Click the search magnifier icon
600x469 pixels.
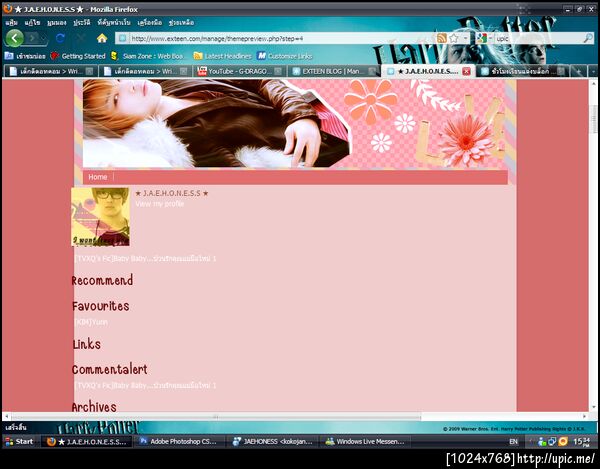pos(588,38)
